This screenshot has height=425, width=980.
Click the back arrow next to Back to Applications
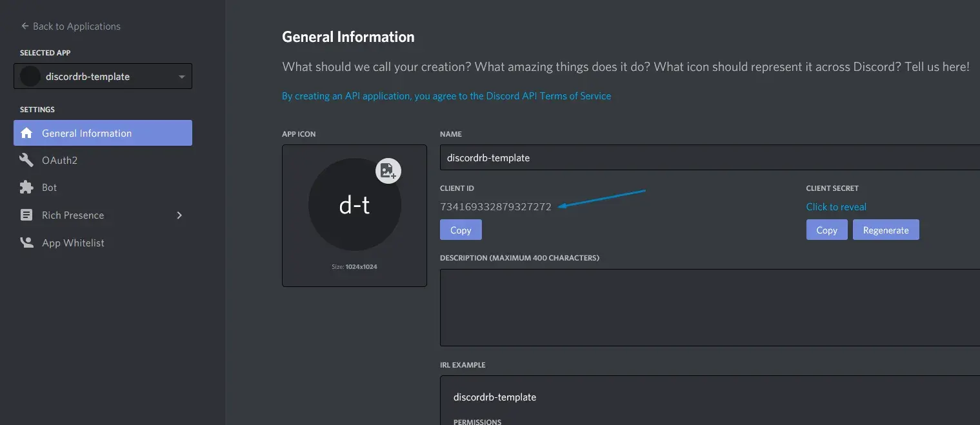(x=24, y=26)
